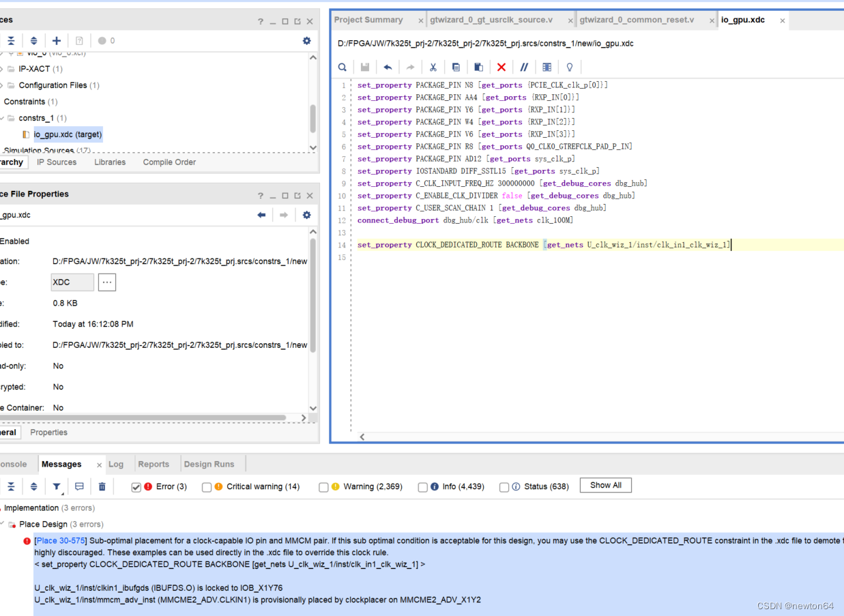Search within the io_gpu.xdc editor

tap(342, 67)
